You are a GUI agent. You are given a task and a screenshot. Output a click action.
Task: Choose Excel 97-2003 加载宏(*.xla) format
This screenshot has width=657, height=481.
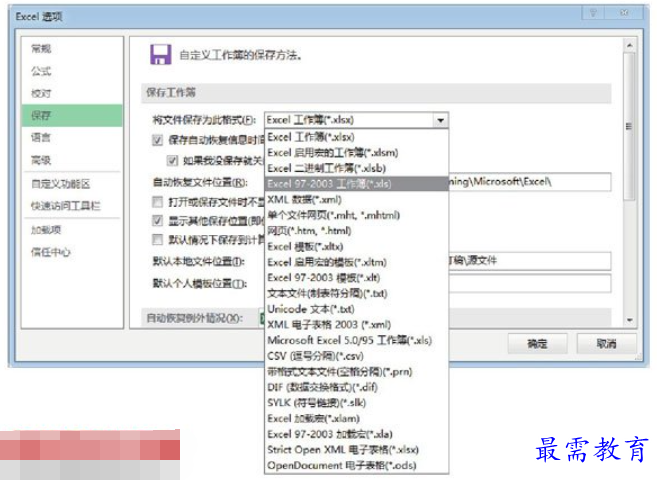coord(357,434)
